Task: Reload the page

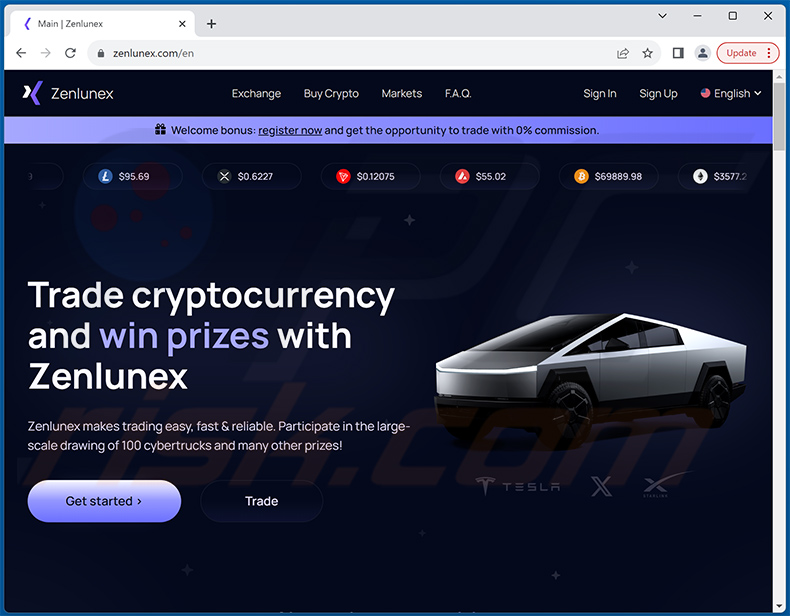Action: coord(70,53)
